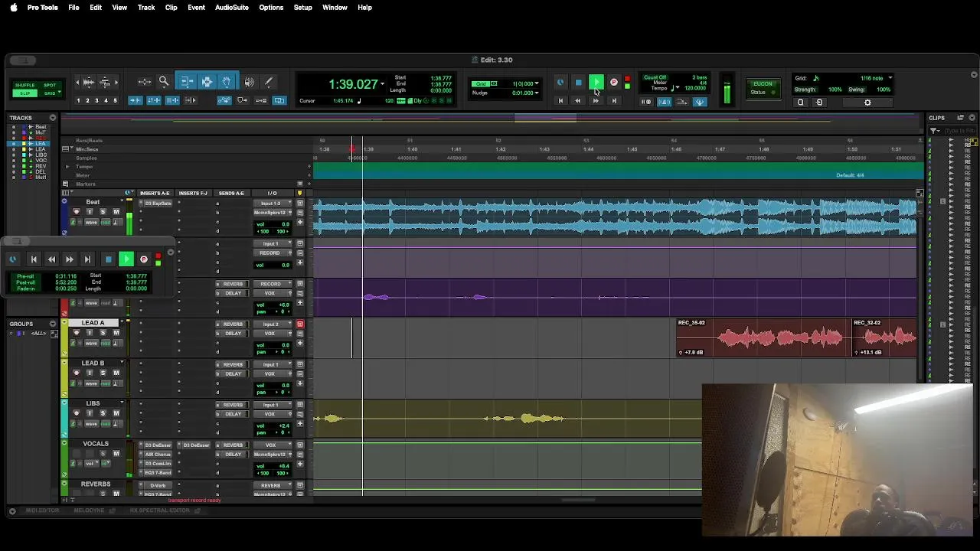The height and width of the screenshot is (551, 980).
Task: Click the Beat track volume value field
Action: coord(273,225)
